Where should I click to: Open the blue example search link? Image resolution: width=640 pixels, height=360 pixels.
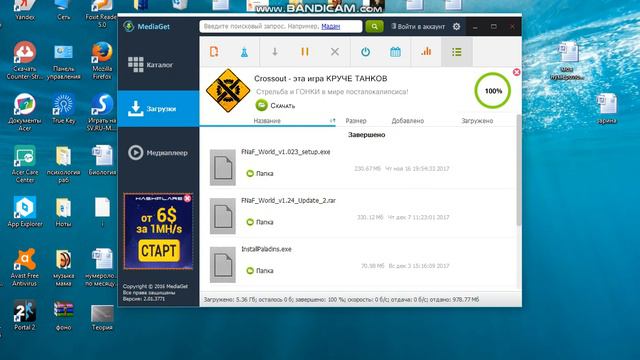(x=331, y=26)
